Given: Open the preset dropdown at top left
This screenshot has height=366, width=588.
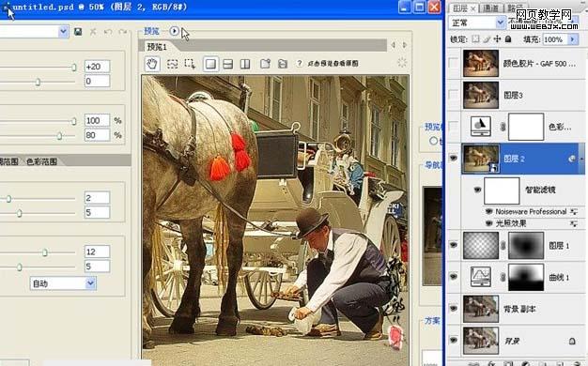Looking at the screenshot, I should 63,32.
